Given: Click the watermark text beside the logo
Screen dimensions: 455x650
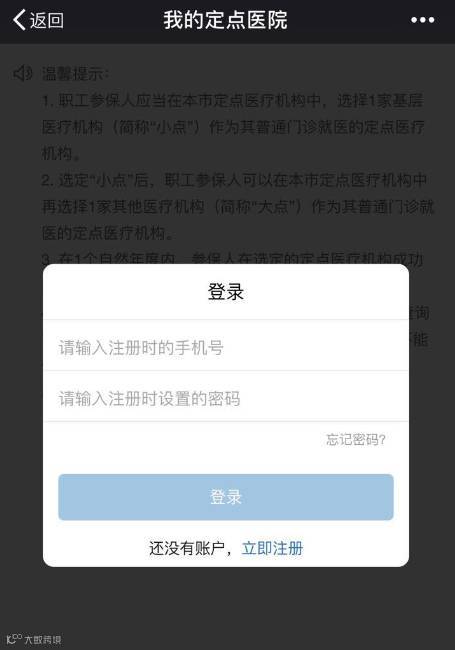Looking at the screenshot, I should 43,640.
